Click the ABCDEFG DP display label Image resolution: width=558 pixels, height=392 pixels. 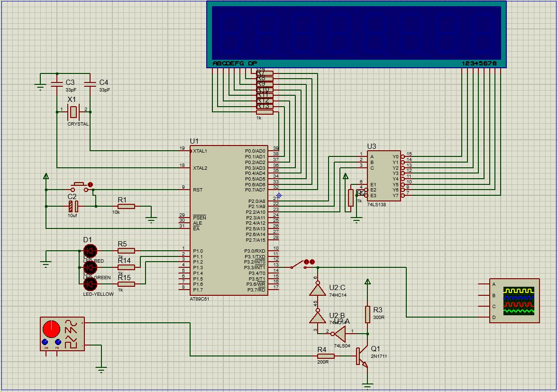(x=235, y=64)
